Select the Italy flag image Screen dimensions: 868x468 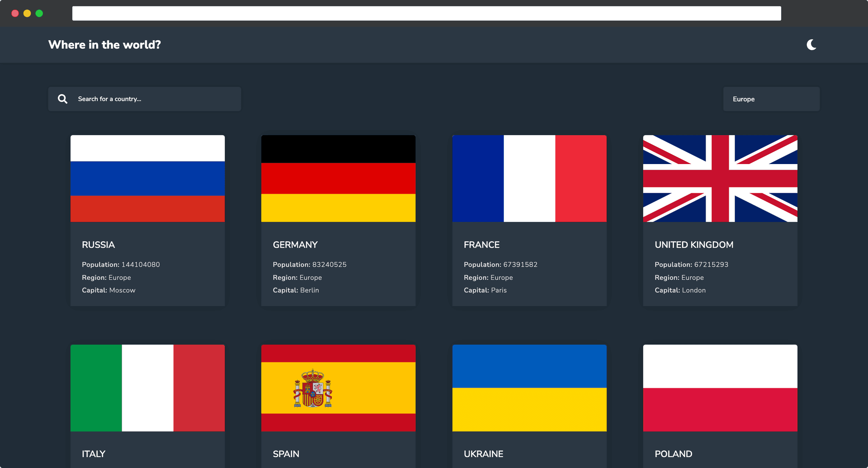pos(147,388)
